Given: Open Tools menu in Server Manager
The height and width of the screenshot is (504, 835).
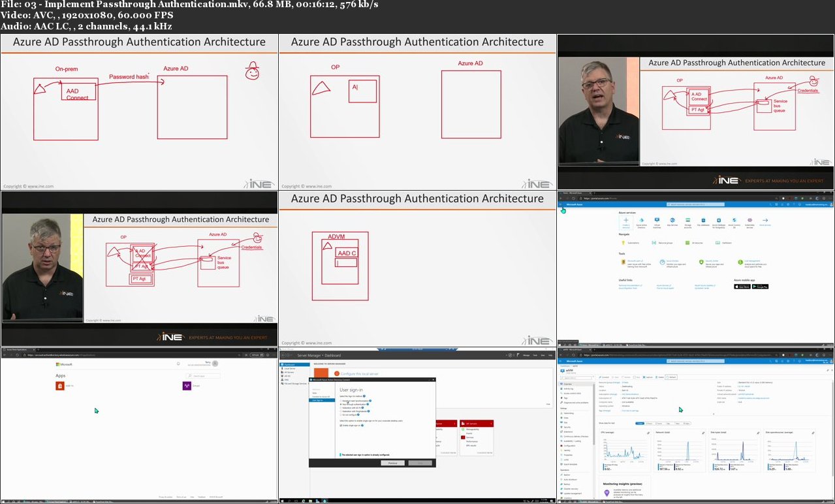Looking at the screenshot, I should (x=535, y=355).
